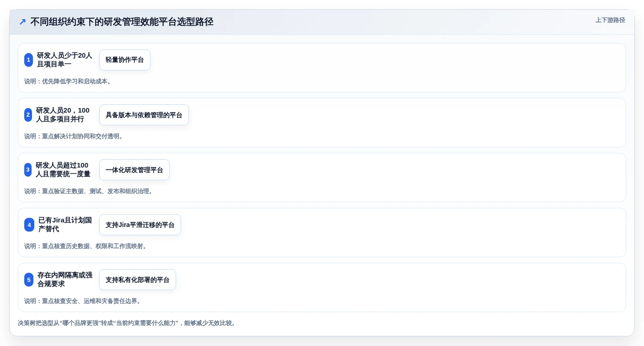Click the title 不同组织约束下的研发管理效能平台选型路径

click(122, 22)
